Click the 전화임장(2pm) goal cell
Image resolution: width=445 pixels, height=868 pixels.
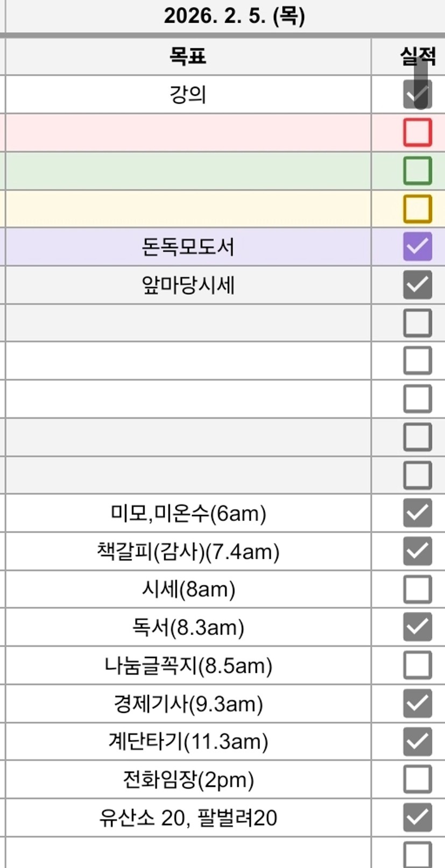point(188,779)
